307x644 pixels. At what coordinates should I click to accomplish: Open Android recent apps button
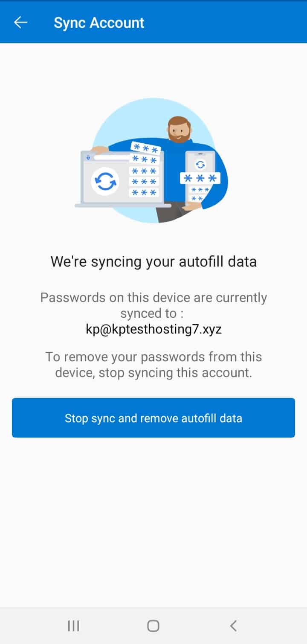[73, 626]
